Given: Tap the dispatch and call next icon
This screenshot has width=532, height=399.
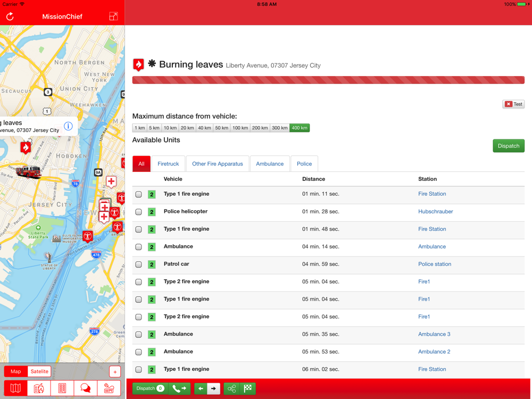Looking at the screenshot, I should pyautogui.click(x=179, y=388).
